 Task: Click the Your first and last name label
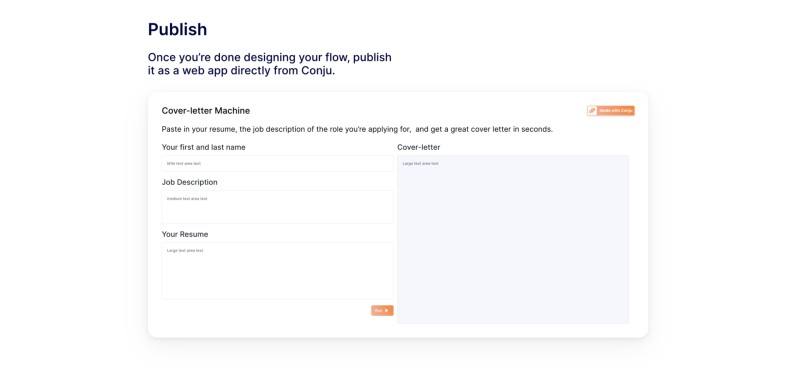(204, 147)
